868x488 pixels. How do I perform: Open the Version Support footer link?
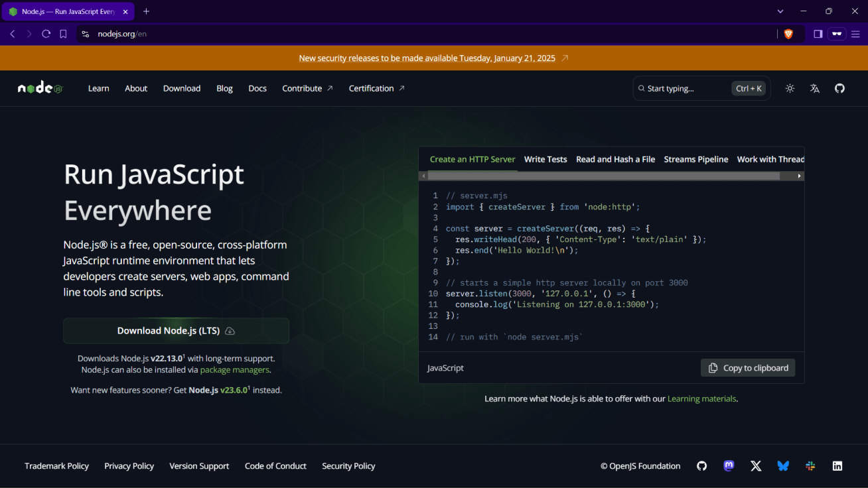[199, 466]
